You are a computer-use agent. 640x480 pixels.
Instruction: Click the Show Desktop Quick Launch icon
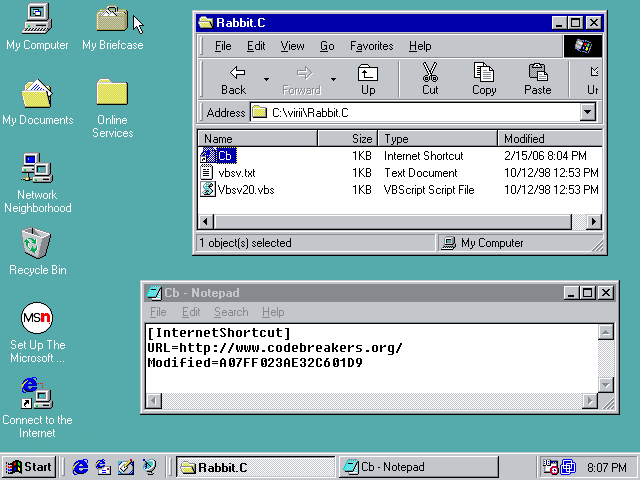click(126, 467)
